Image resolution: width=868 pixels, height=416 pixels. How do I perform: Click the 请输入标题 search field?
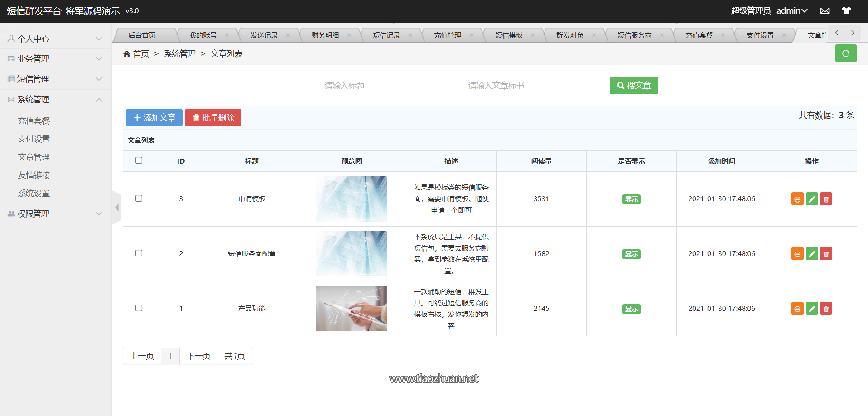coord(392,85)
